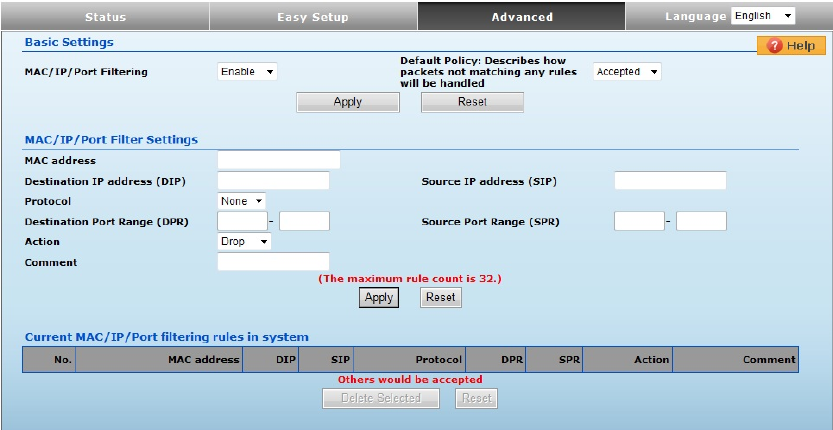Viewport: 833px width, 430px height.
Task: Click the maximum rule count note
Action: tap(410, 278)
